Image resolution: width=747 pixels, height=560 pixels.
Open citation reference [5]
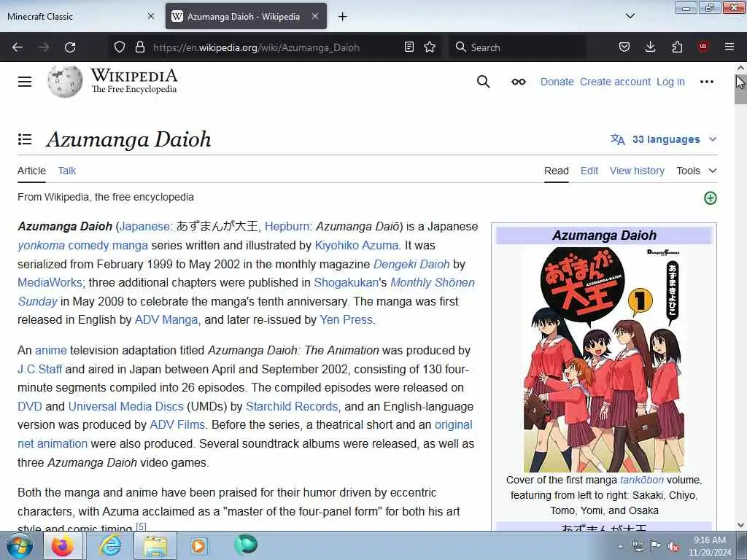click(x=141, y=526)
